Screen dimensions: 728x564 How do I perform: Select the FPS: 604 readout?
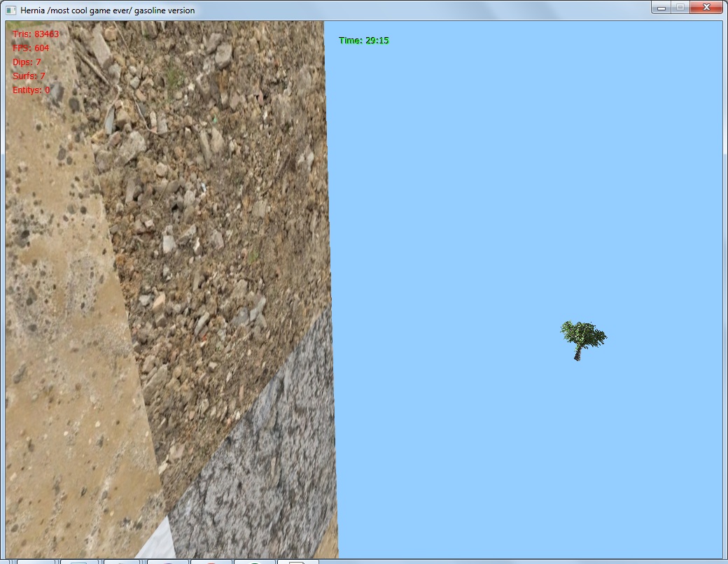pyautogui.click(x=31, y=48)
